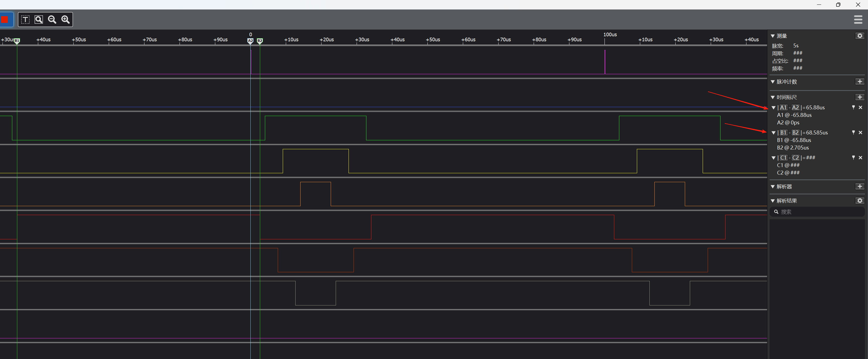Delete the C1-C2 time ruler
Screen dimensions: 868x359
pos(860,157)
